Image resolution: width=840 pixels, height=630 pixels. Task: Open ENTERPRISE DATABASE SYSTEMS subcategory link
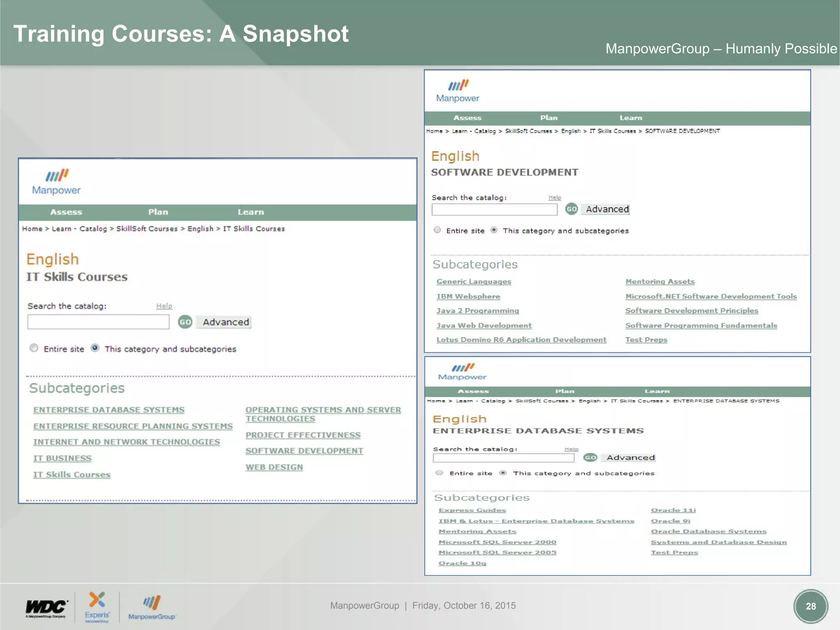click(x=109, y=410)
